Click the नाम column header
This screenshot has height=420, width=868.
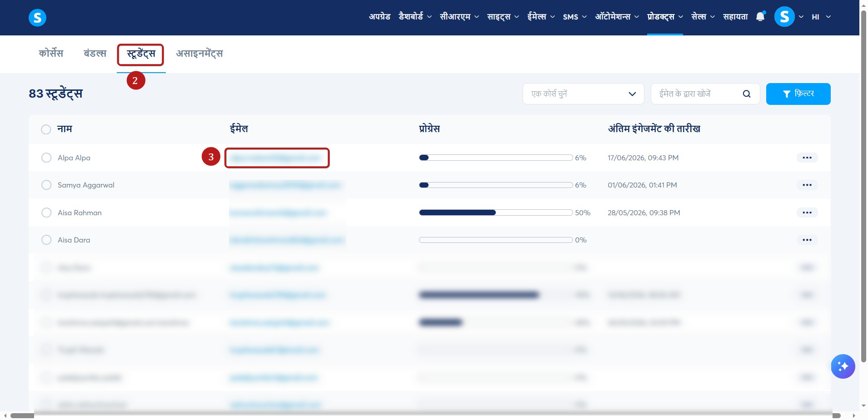65,129
